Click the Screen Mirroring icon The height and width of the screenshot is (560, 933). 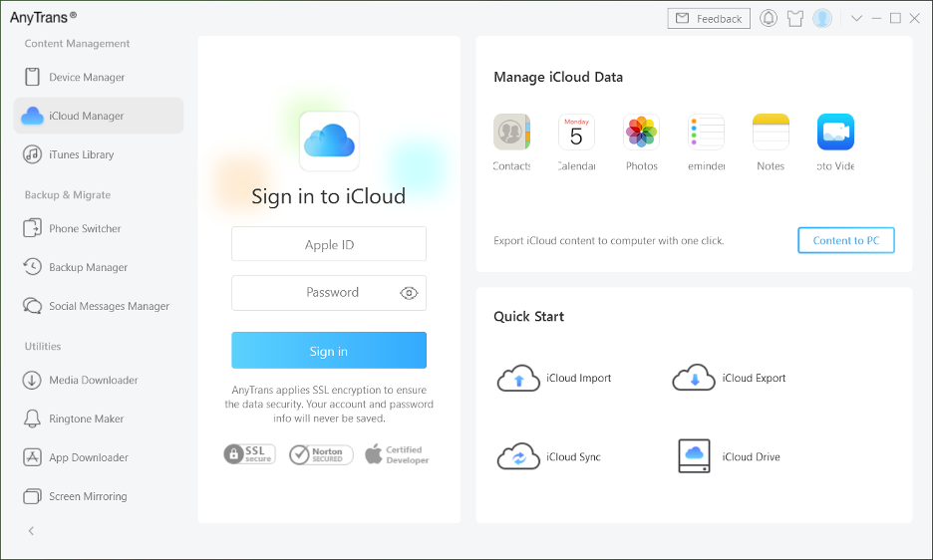point(32,495)
